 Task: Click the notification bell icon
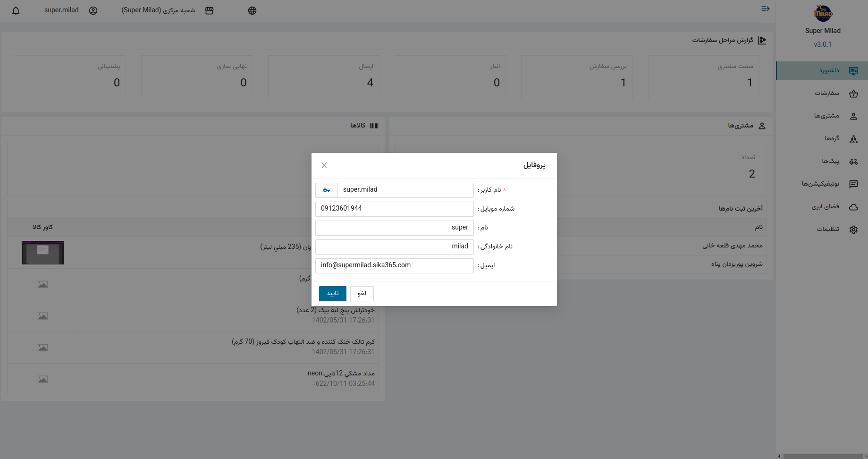16,11
